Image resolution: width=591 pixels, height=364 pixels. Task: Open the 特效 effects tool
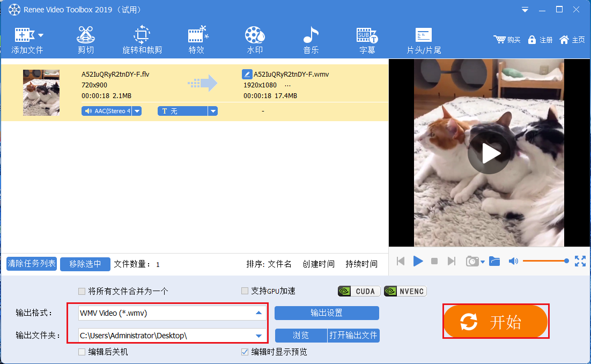coord(196,40)
